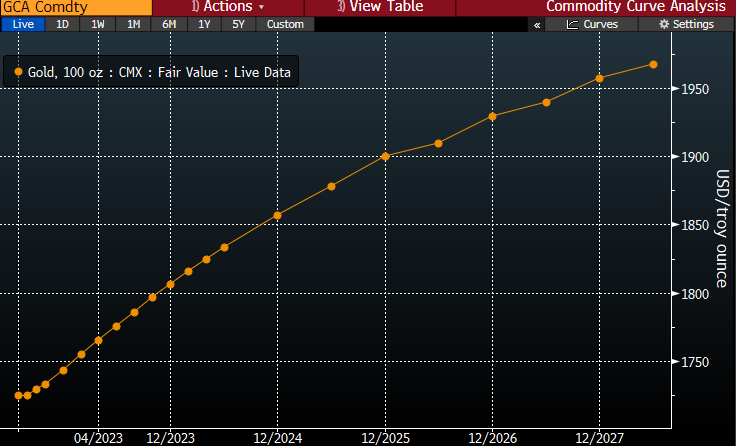
Task: Select the Custom range tab
Action: click(285, 24)
